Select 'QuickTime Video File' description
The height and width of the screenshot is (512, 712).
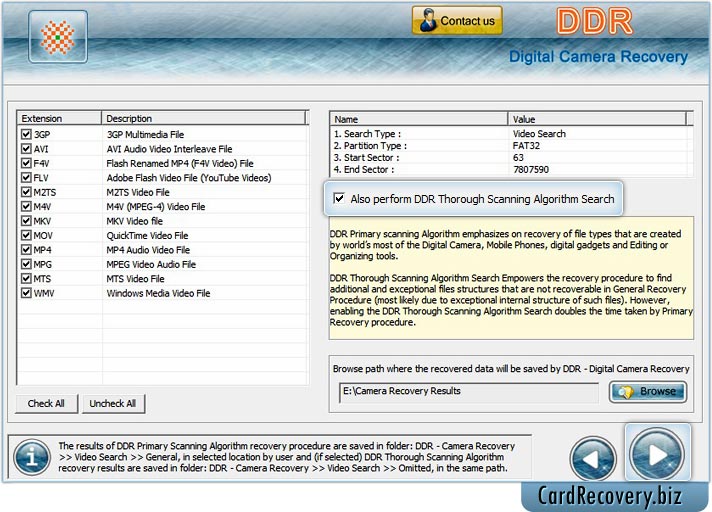(x=148, y=236)
